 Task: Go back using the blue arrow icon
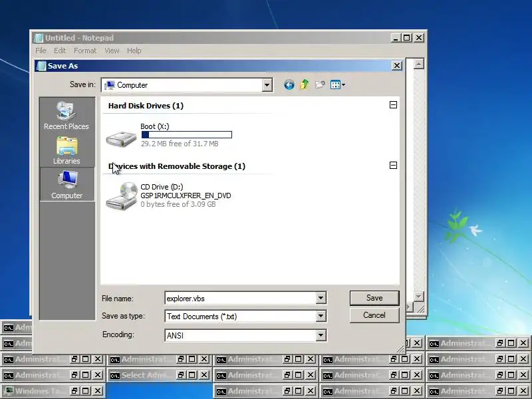point(289,85)
